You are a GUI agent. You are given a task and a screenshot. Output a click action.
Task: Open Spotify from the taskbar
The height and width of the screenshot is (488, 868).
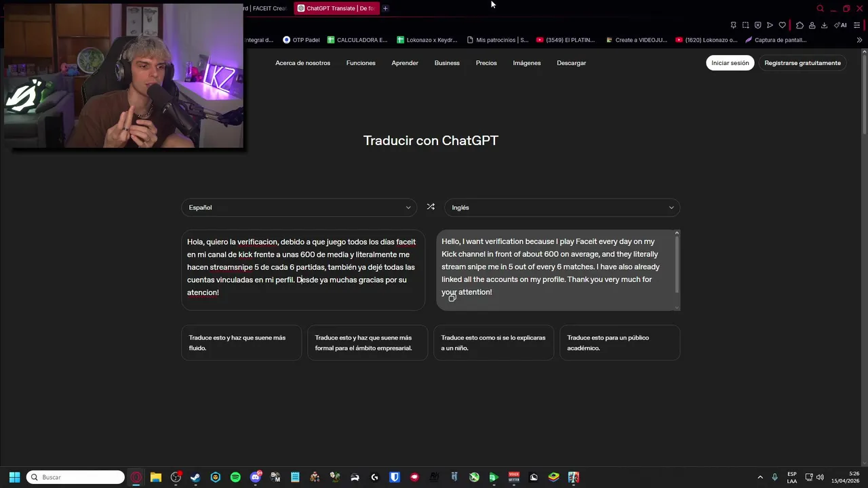235,477
